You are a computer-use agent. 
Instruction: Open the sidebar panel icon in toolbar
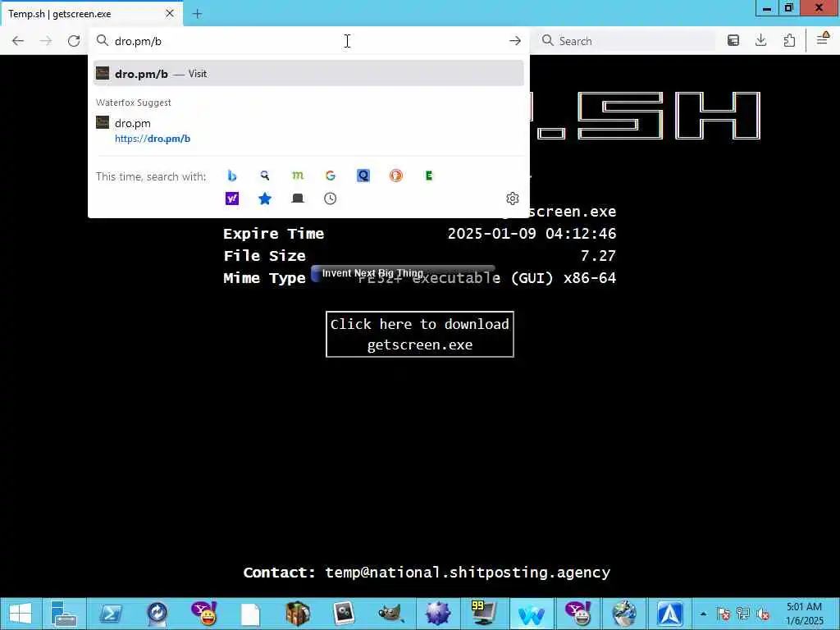click(733, 41)
